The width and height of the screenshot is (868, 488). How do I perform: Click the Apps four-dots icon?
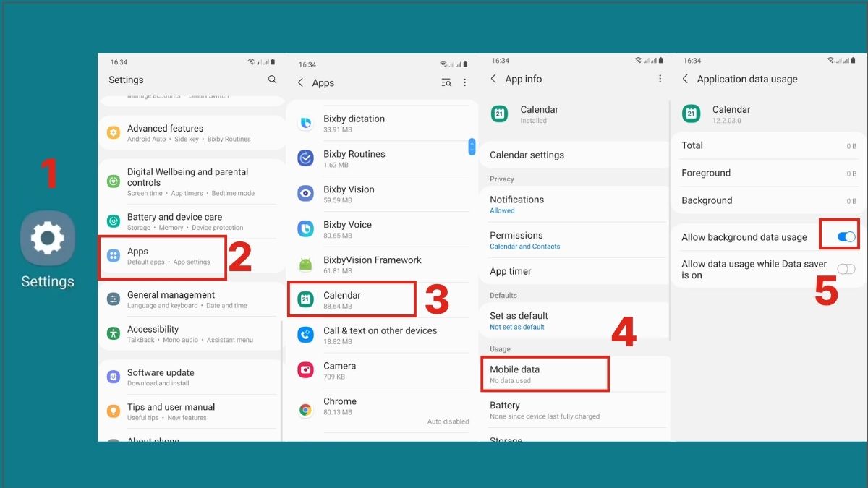coord(114,256)
